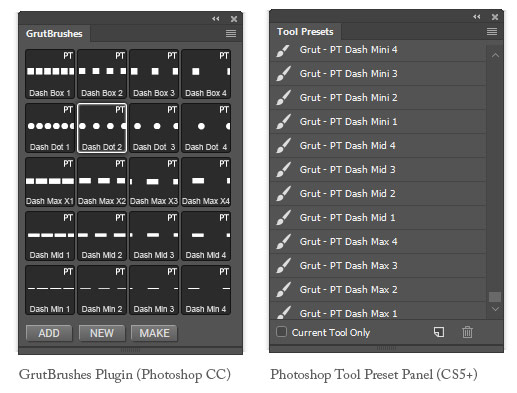Click brush icon beside PT Dash Mid 4

click(x=283, y=146)
